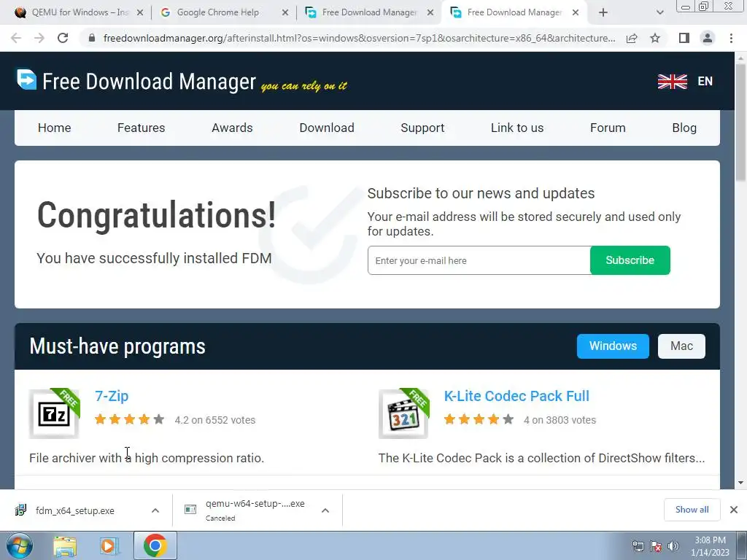
Task: Open the Action Center flag icon
Action: (656, 547)
